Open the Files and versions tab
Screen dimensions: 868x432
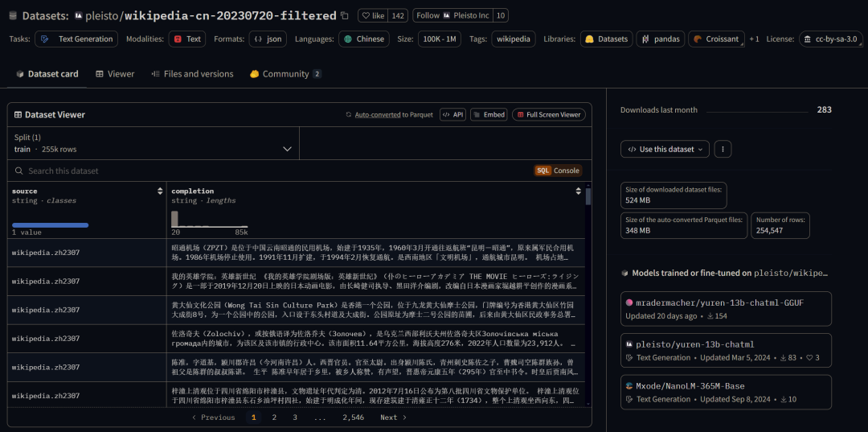coord(193,74)
